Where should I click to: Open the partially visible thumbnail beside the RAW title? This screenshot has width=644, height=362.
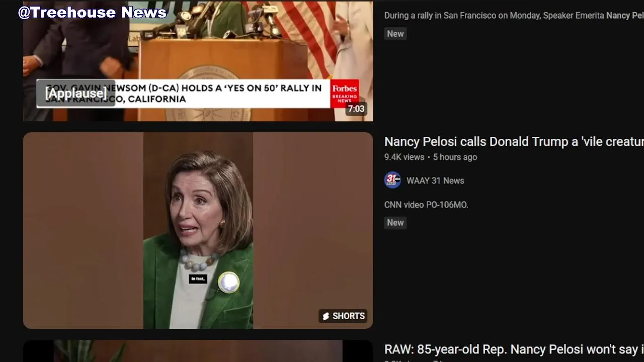point(198,351)
